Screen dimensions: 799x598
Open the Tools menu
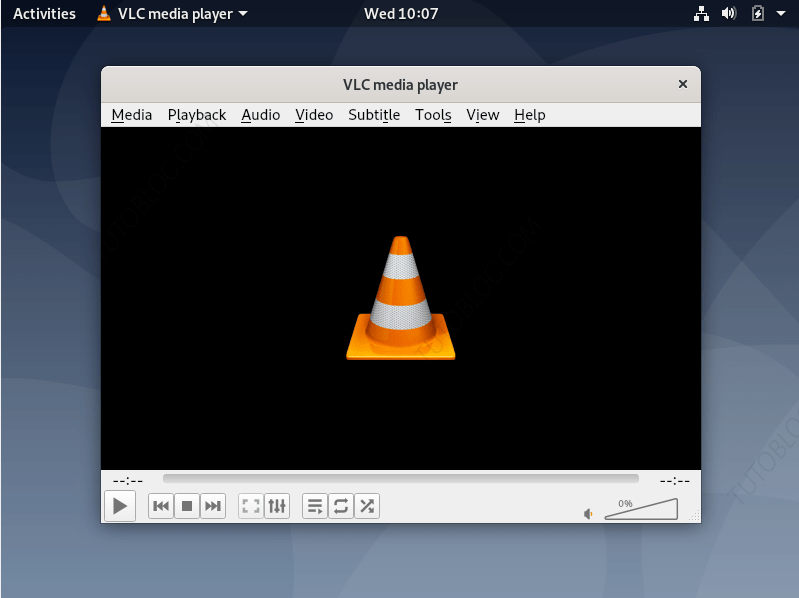(x=433, y=115)
